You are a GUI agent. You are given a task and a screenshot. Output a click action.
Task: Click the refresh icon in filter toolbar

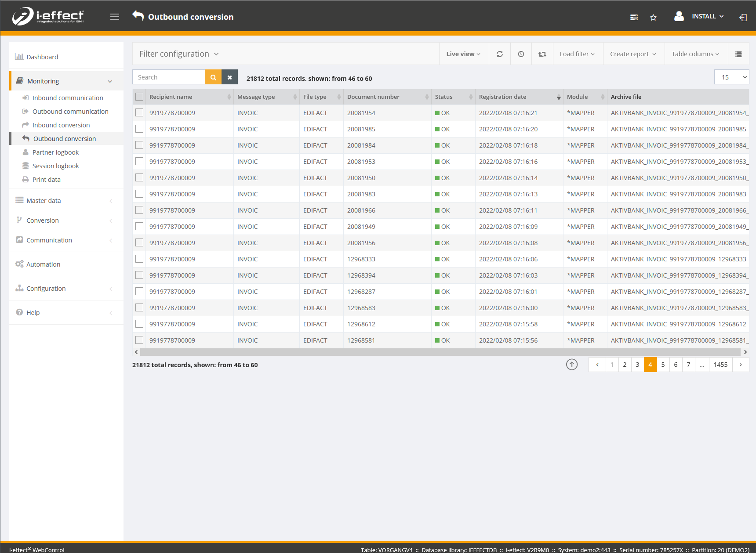(x=500, y=54)
